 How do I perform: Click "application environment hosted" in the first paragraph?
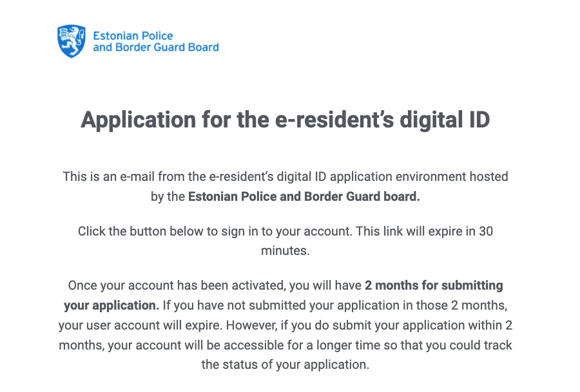point(419,177)
